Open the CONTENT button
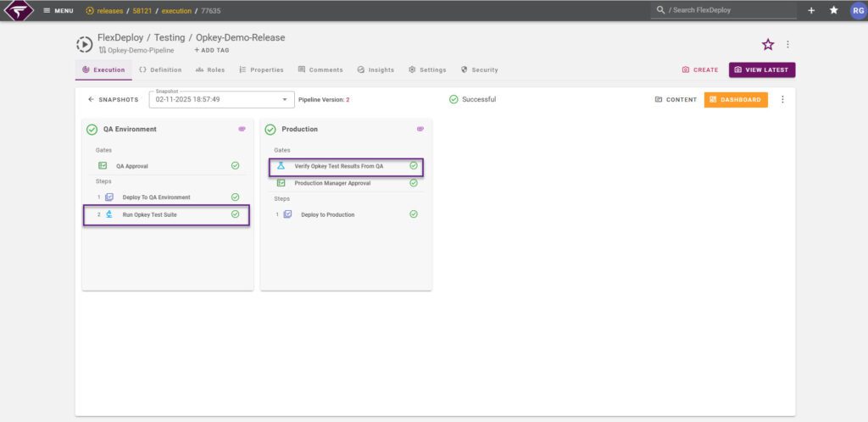The height and width of the screenshot is (422, 868). pyautogui.click(x=676, y=100)
